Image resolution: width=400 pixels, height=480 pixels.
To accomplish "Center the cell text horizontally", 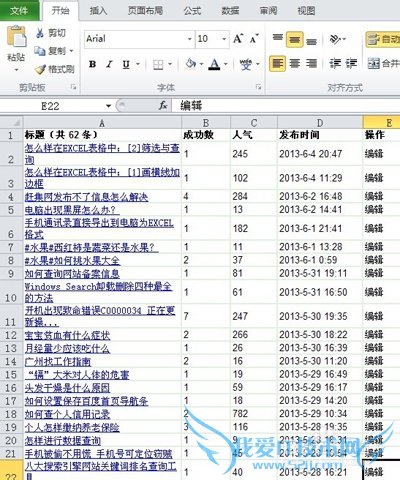I will (x=294, y=63).
